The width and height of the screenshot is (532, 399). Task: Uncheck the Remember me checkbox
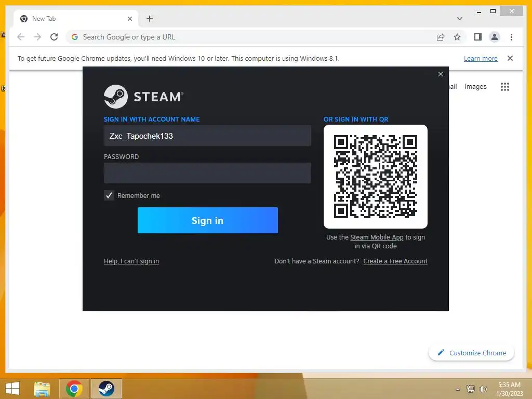click(x=109, y=195)
